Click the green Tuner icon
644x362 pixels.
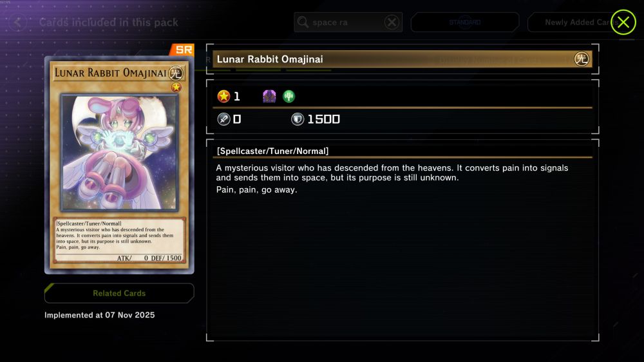tap(289, 96)
